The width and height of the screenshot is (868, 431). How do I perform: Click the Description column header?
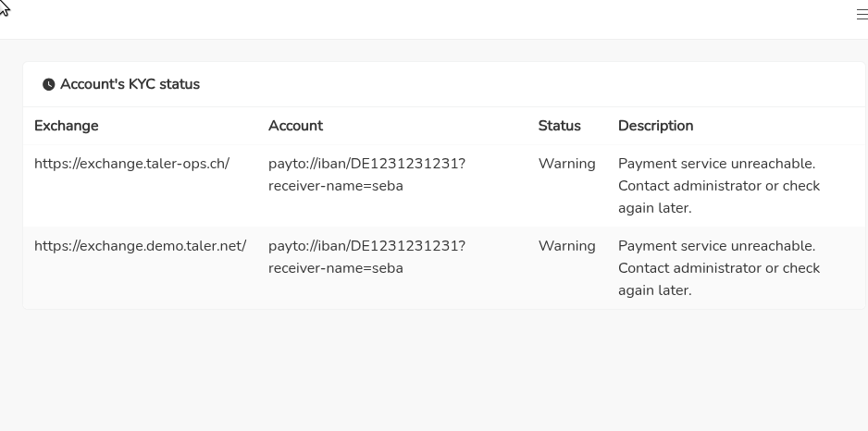point(655,126)
